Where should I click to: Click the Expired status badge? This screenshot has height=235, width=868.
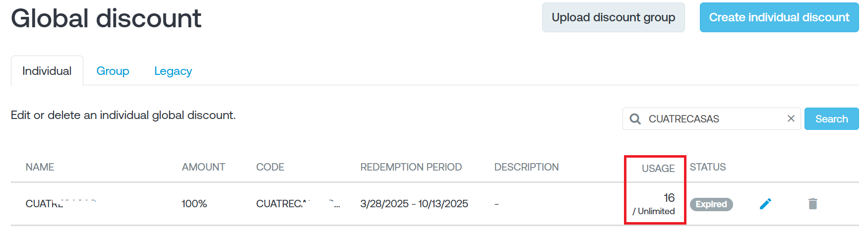point(711,204)
